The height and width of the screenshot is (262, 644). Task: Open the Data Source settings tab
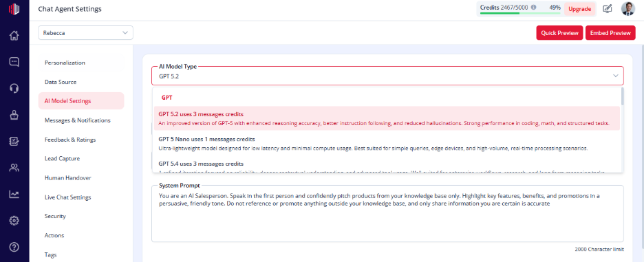61,82
